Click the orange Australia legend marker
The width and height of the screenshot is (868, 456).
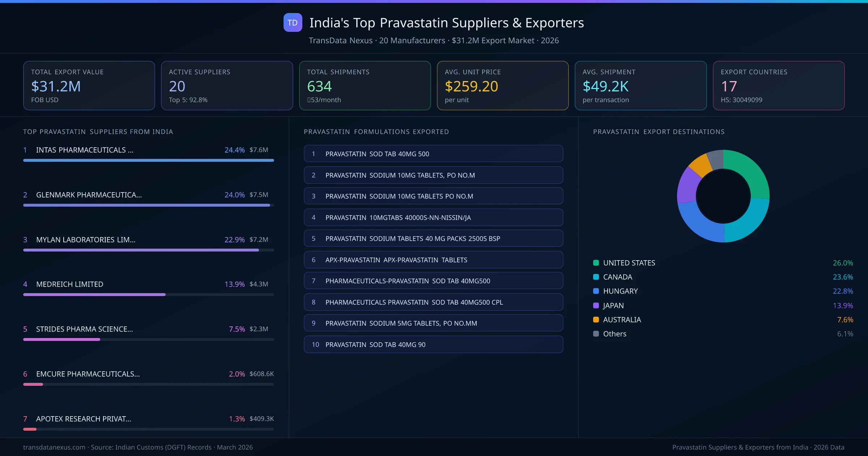(595, 320)
